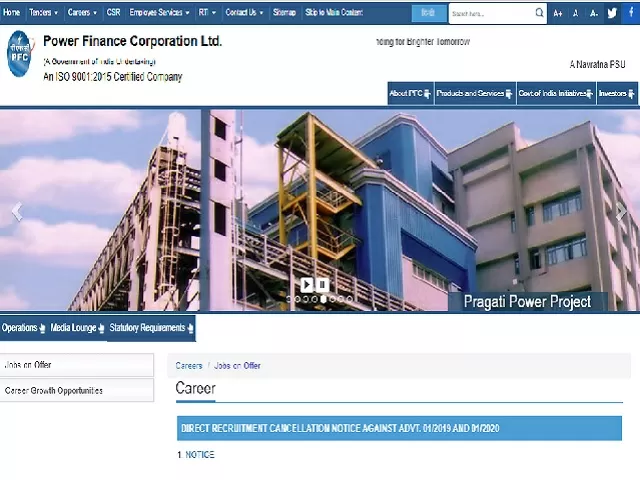Click the Direct Recruitment Cancellation Notice header

399,428
